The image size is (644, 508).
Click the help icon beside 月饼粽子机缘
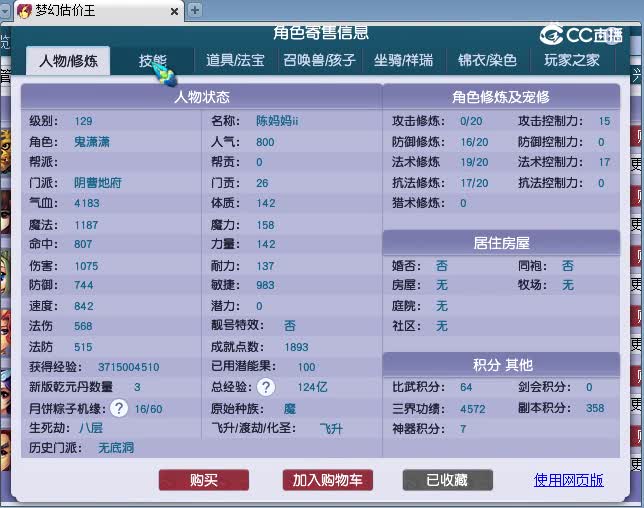[x=119, y=408]
